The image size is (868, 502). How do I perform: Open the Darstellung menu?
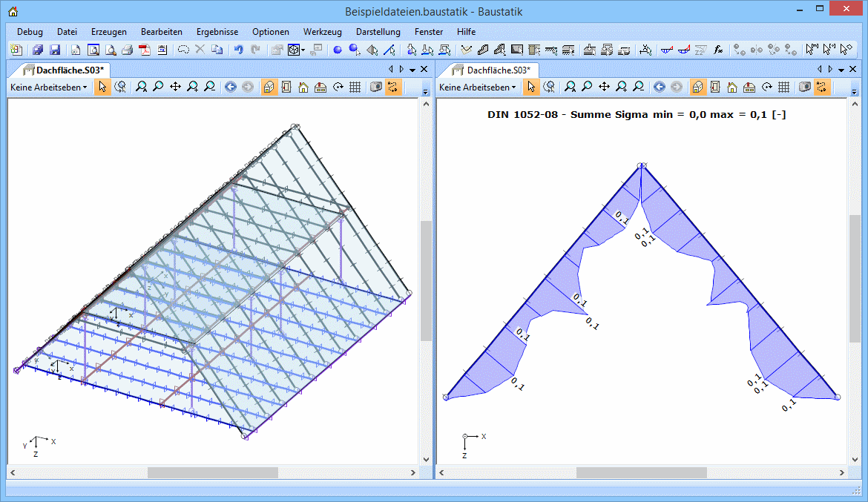[378, 32]
